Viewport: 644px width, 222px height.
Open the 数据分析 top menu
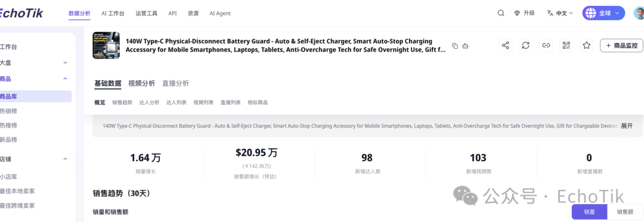click(x=80, y=13)
